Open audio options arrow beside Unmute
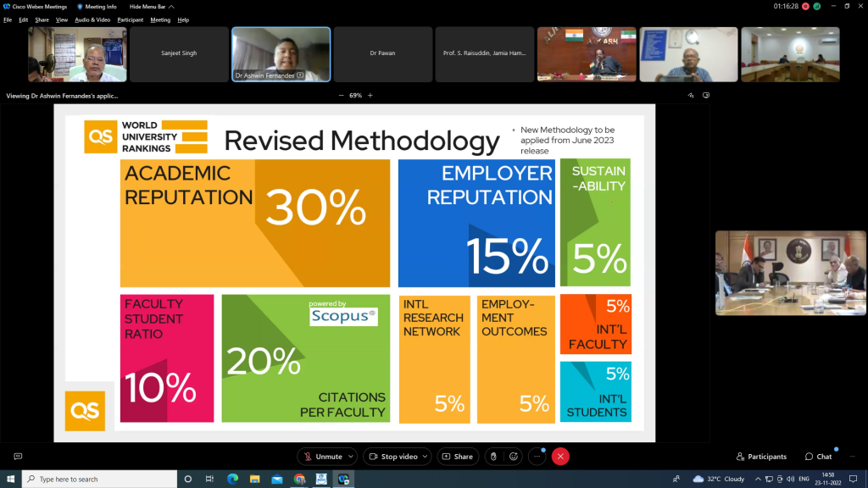The image size is (868, 488). click(x=350, y=457)
